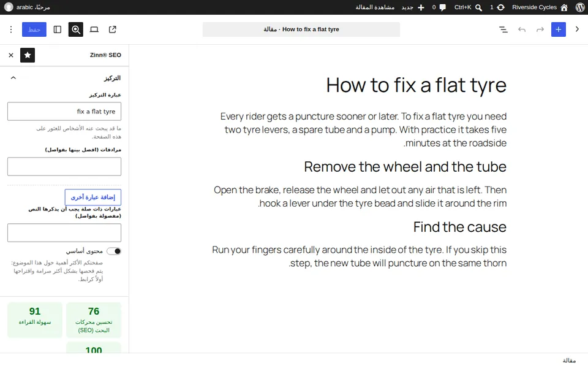The image size is (588, 368).
Task: Click the Zinn SEO star icon
Action: tap(28, 55)
